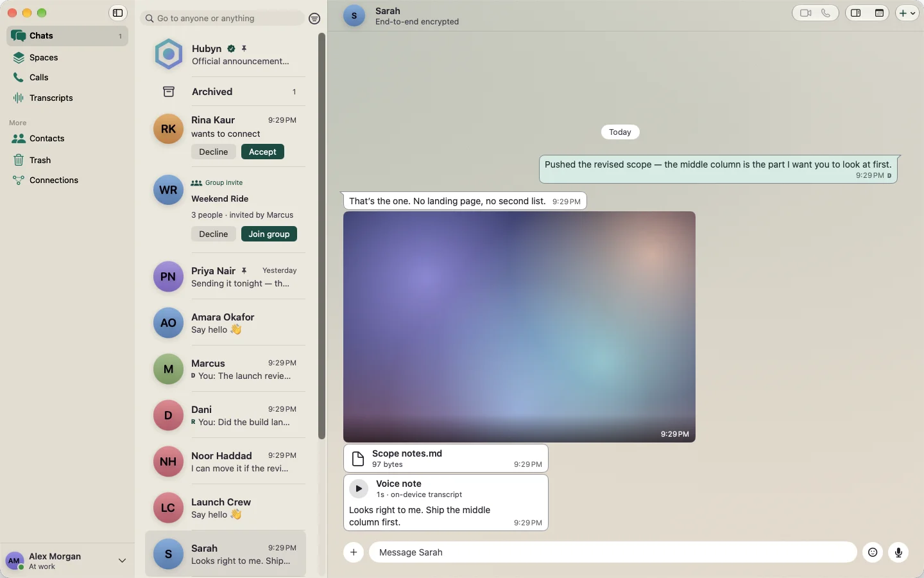The image size is (924, 578).
Task: Click the Message Sarah input field
Action: tap(613, 552)
